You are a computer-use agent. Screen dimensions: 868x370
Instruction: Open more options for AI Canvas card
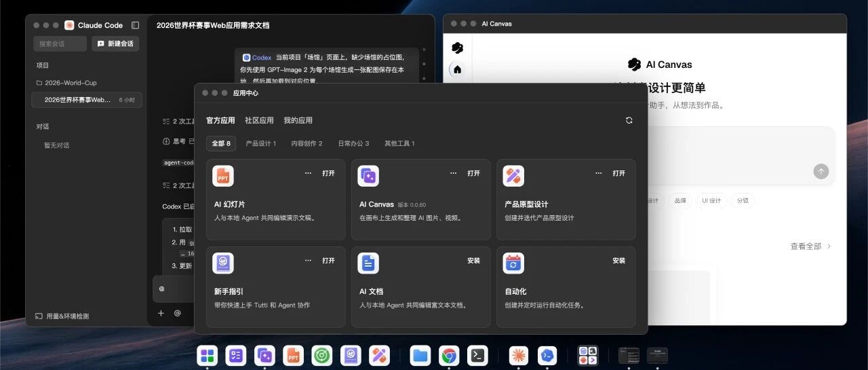point(454,173)
